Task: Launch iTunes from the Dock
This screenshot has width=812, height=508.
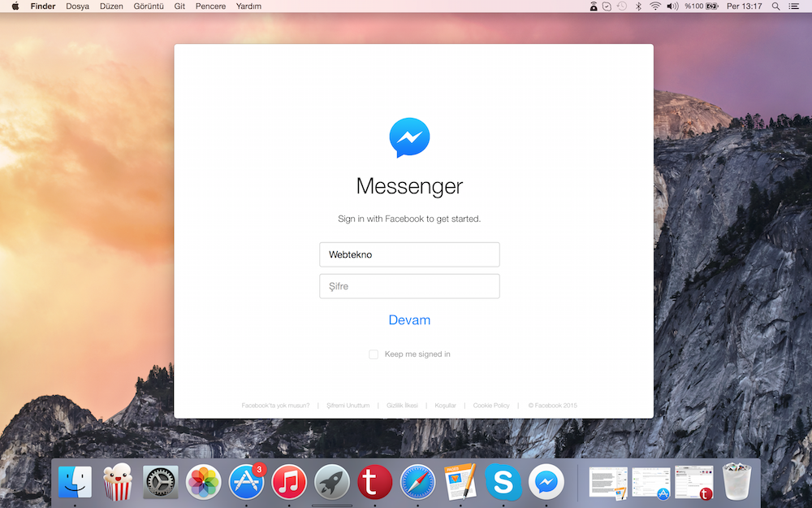Action: coord(289,482)
